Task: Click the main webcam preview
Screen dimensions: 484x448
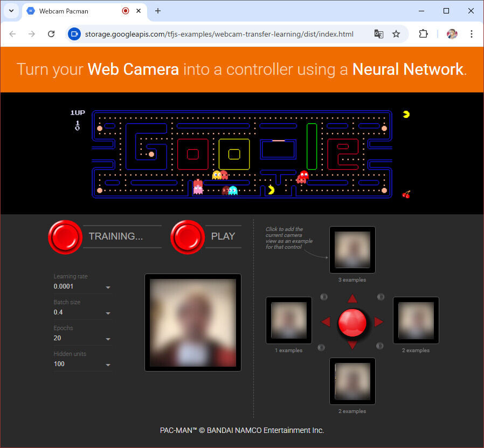Action: coord(193,323)
